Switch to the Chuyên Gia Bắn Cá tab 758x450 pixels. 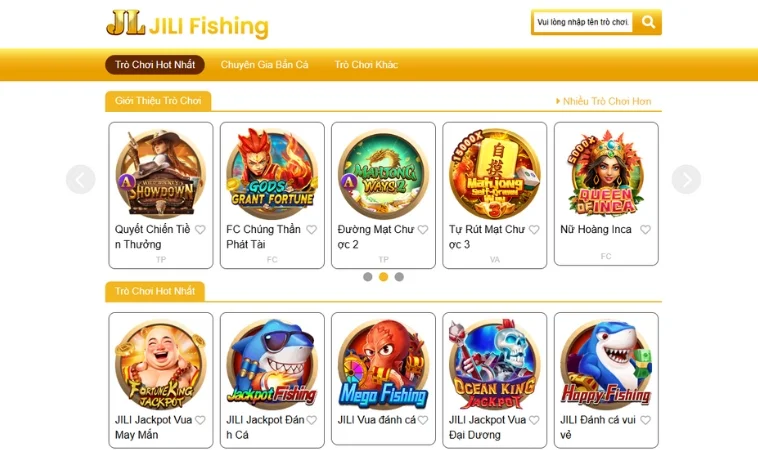point(264,65)
